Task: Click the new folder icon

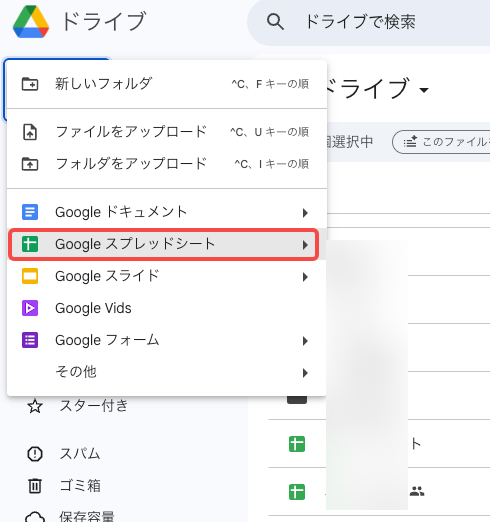Action: pyautogui.click(x=30, y=84)
